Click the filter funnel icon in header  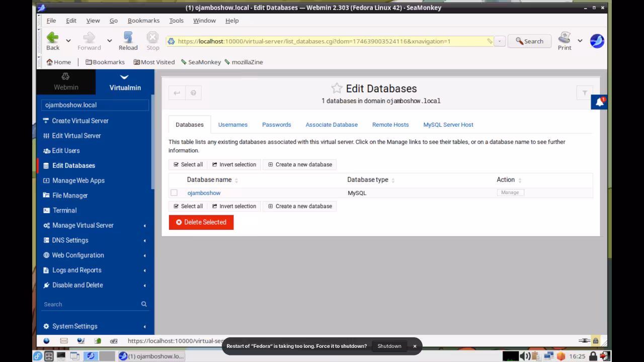[x=585, y=93]
